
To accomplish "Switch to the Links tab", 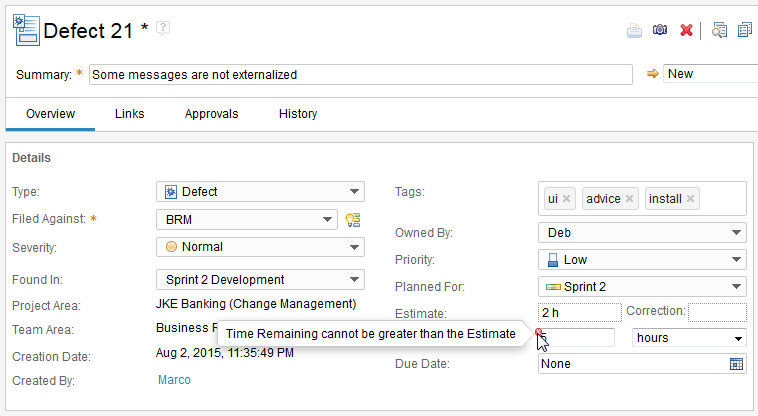I will 130,114.
